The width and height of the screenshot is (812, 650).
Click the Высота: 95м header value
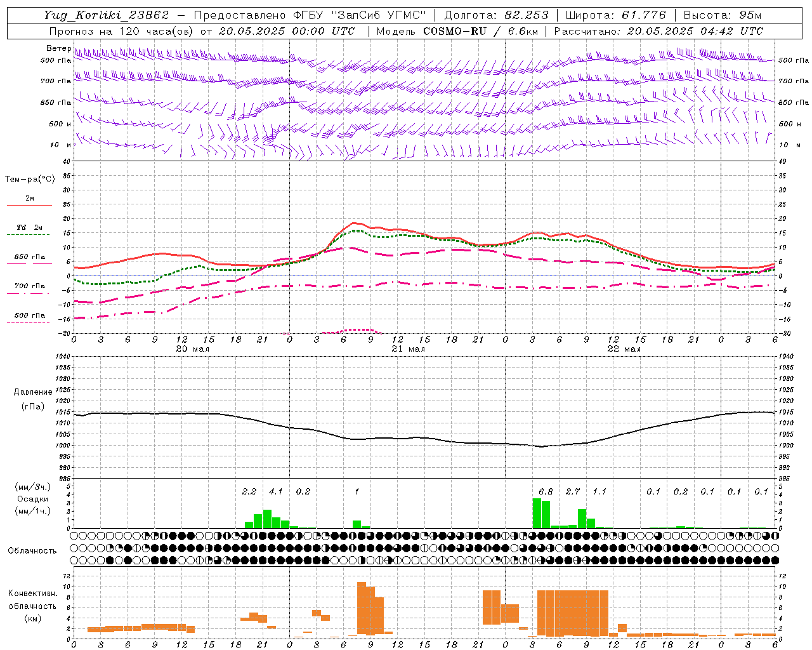click(x=723, y=15)
